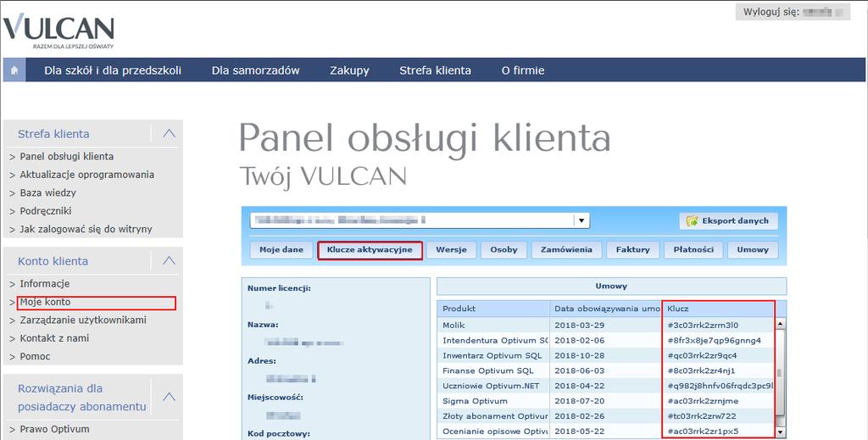868x440 pixels.
Task: Open Aktualizacje oprogramowania link
Action: pos(87,175)
